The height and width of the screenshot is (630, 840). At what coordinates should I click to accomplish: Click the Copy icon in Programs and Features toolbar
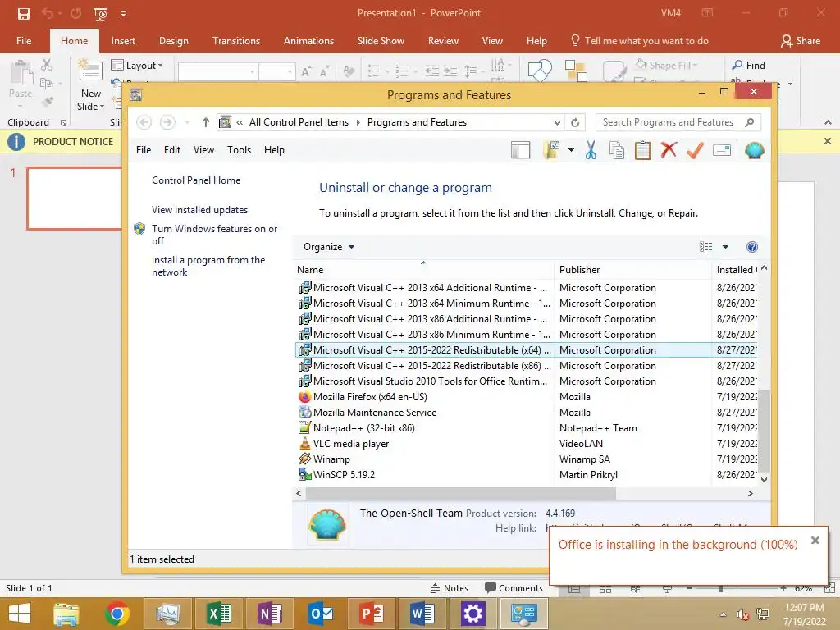(617, 151)
